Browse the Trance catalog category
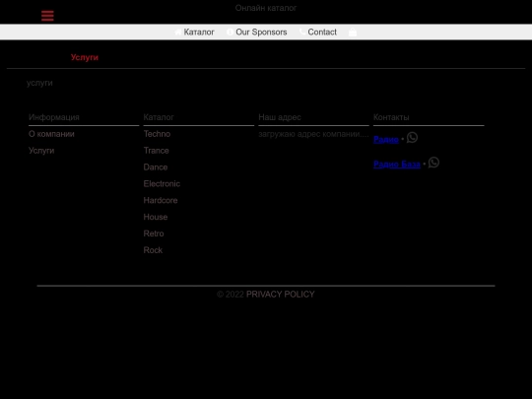Image resolution: width=532 pixels, height=399 pixels. 156,151
